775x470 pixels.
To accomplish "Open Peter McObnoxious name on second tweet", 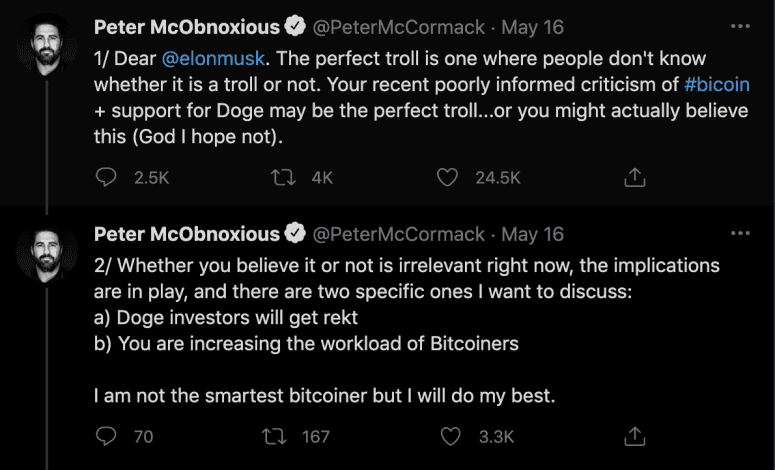I will 186,234.
